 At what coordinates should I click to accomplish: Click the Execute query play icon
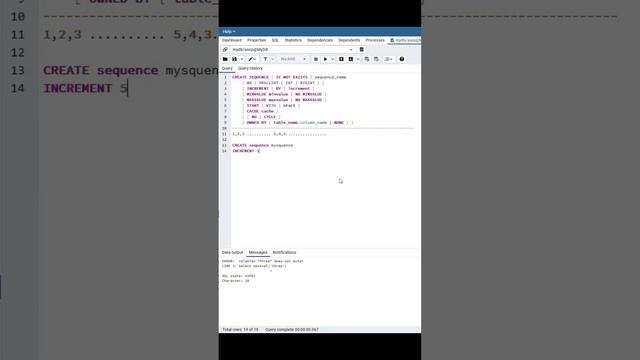pyautogui.click(x=325, y=59)
